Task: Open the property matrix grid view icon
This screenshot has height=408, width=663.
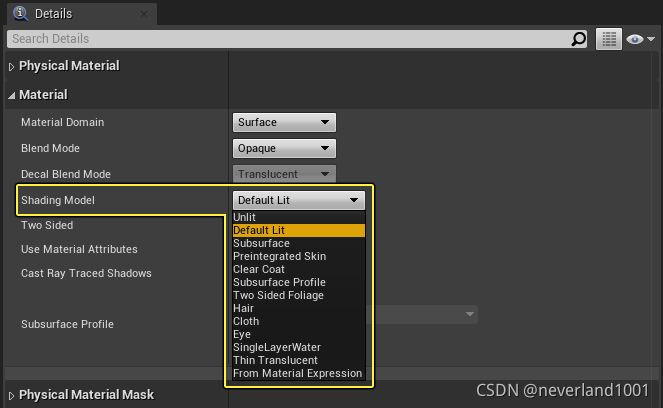Action: coord(609,39)
